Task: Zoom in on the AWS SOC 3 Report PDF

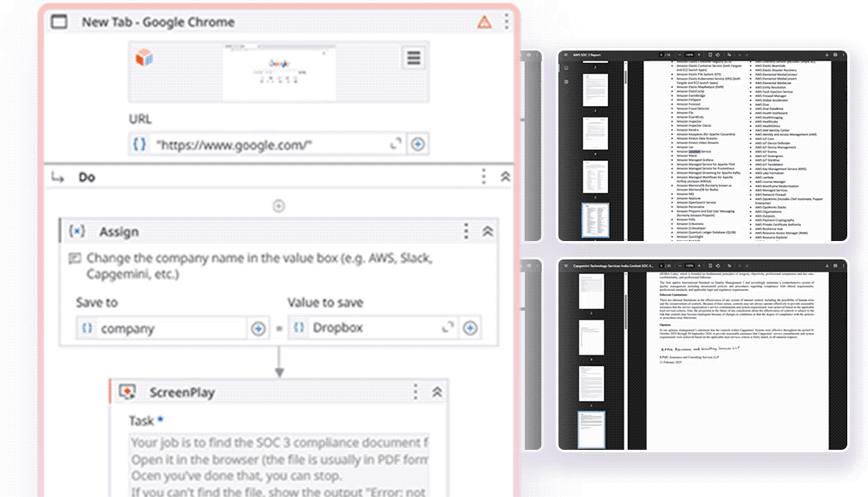Action: [x=699, y=55]
